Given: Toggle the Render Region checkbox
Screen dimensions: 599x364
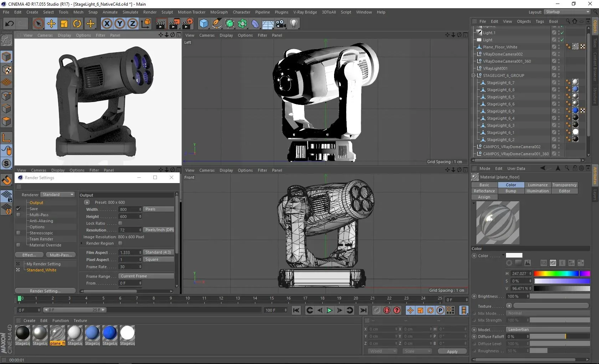Looking at the screenshot, I should coord(120,243).
